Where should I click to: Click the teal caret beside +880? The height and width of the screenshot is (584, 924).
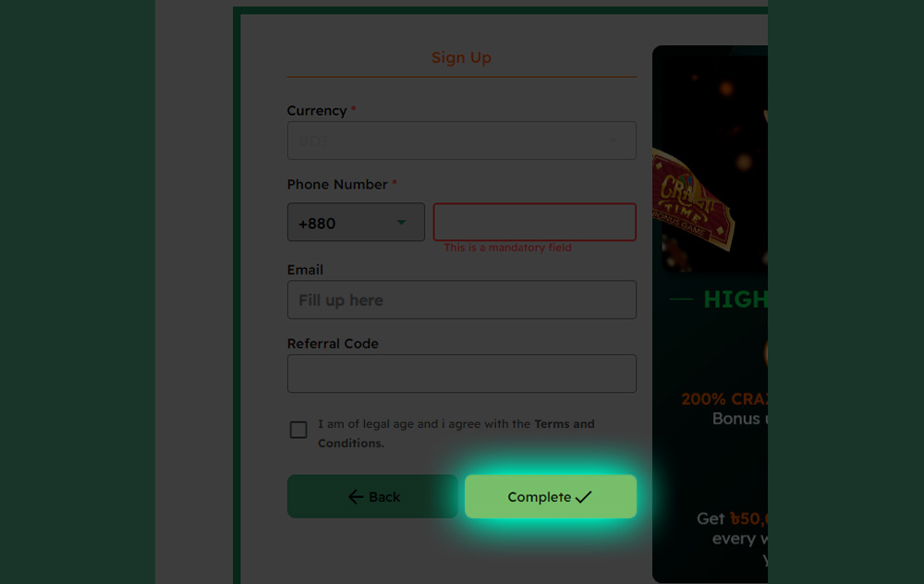[401, 222]
